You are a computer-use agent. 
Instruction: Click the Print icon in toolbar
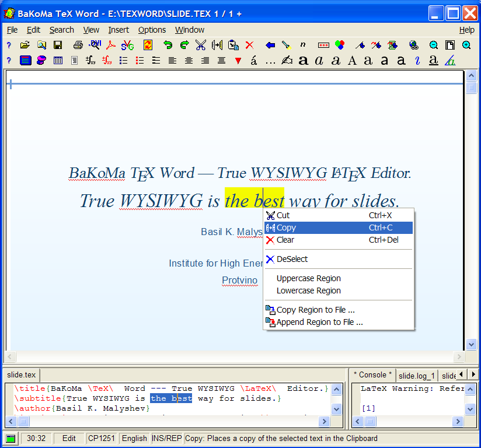pos(78,45)
